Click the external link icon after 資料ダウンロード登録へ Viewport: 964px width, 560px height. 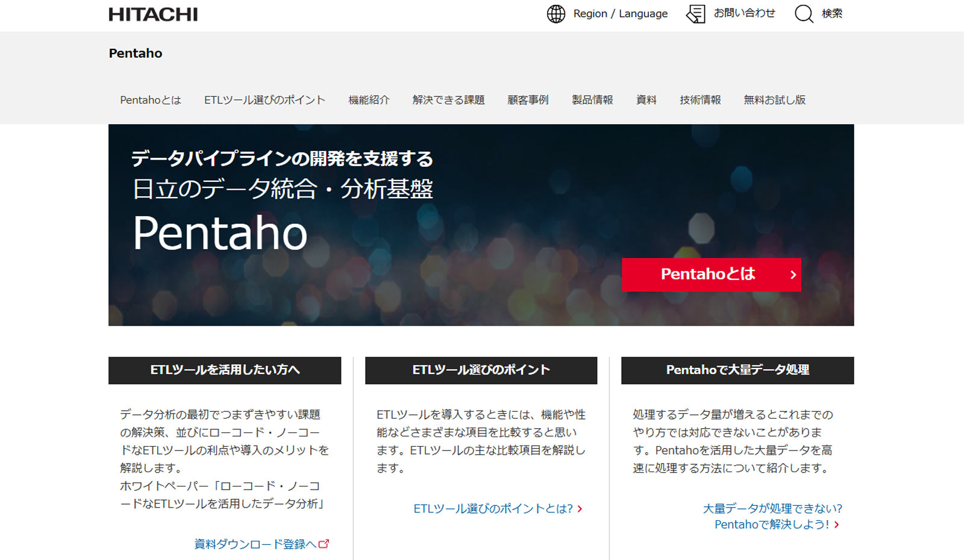324,544
